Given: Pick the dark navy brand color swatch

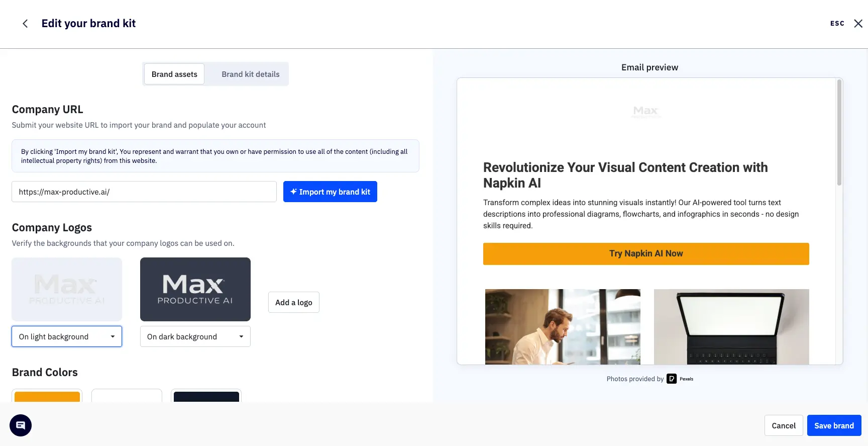Looking at the screenshot, I should coord(206,396).
